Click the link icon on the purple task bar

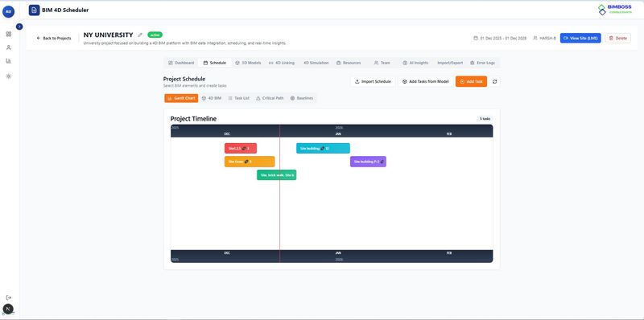382,162
